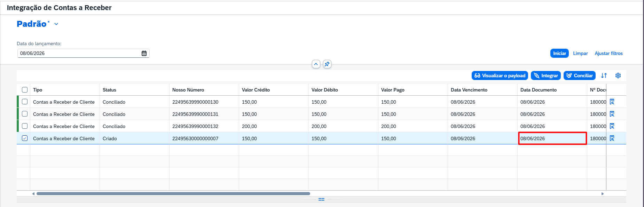The height and width of the screenshot is (207, 644).
Task: Open document details icon for row 22495639990000130
Action: pos(612,102)
